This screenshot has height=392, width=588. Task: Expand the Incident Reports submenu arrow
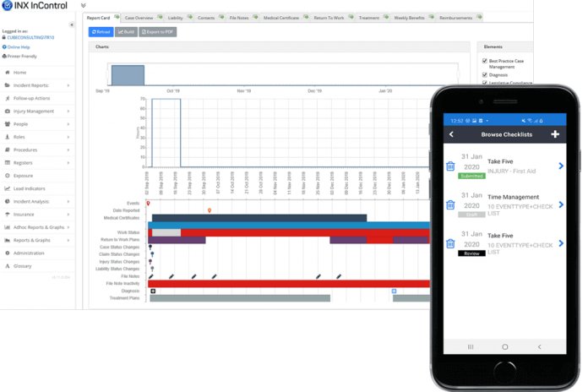(x=68, y=85)
